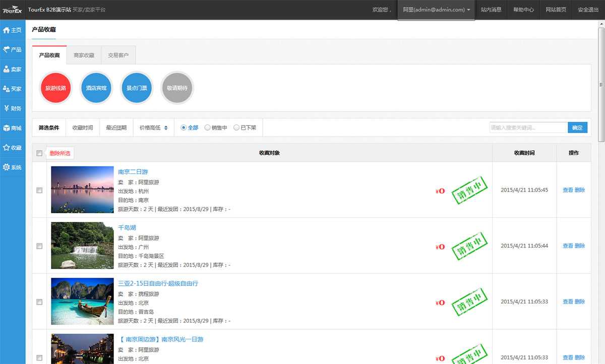Image resolution: width=605 pixels, height=364 pixels.
Task: Click the 销售中 stamp on 南京二日游
Action: pyautogui.click(x=470, y=190)
